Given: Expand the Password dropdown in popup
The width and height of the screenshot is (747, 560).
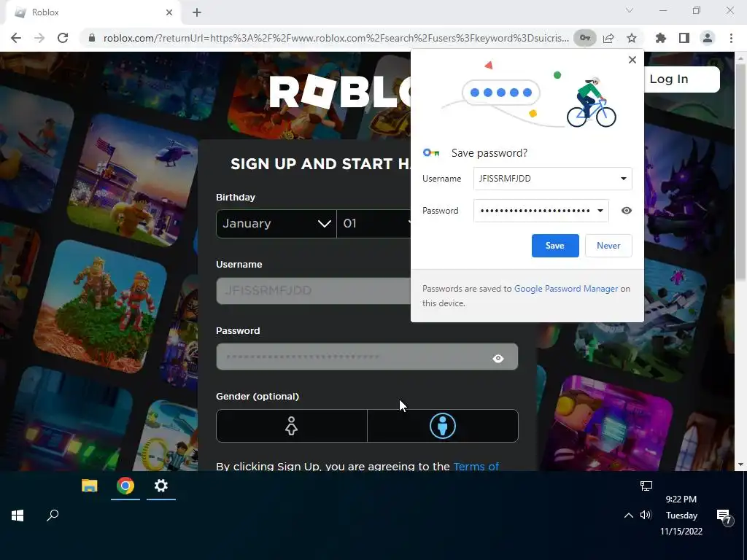Looking at the screenshot, I should 600,211.
